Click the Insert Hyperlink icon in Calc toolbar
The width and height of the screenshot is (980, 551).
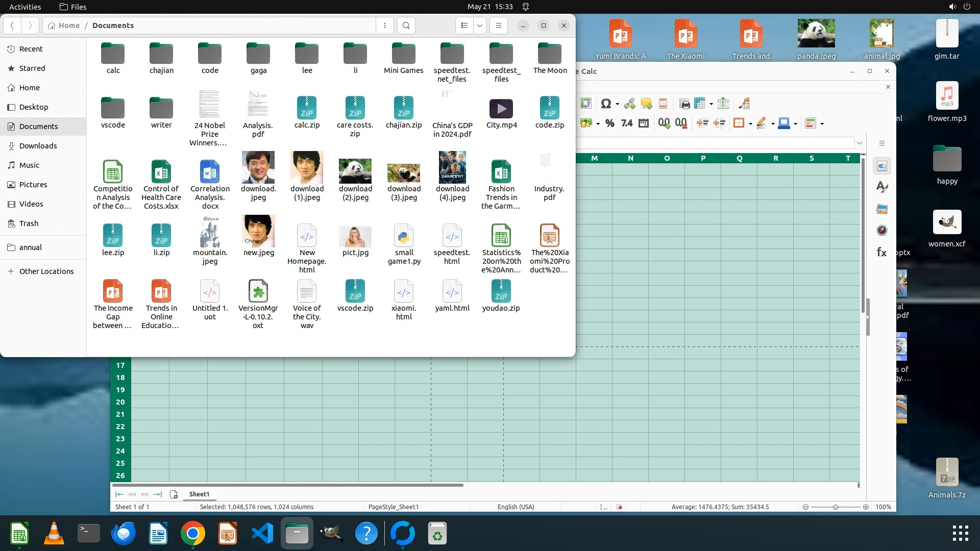[x=629, y=104]
